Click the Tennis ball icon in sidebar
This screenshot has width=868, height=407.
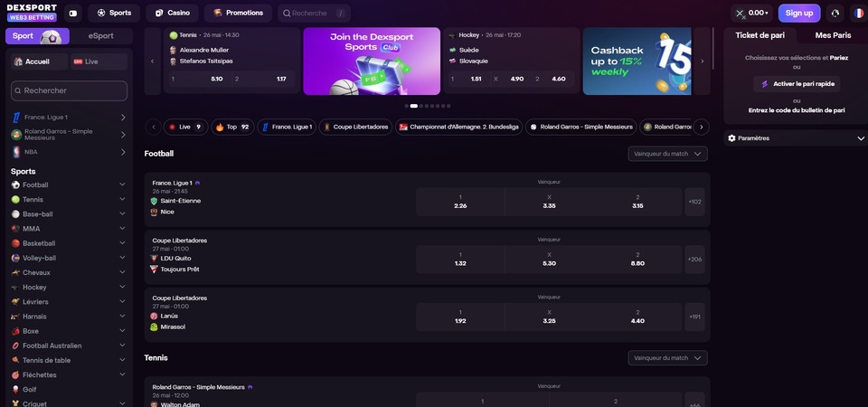coord(15,199)
